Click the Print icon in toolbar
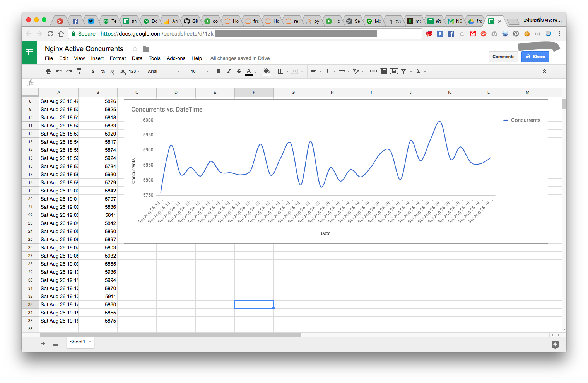 (x=48, y=71)
